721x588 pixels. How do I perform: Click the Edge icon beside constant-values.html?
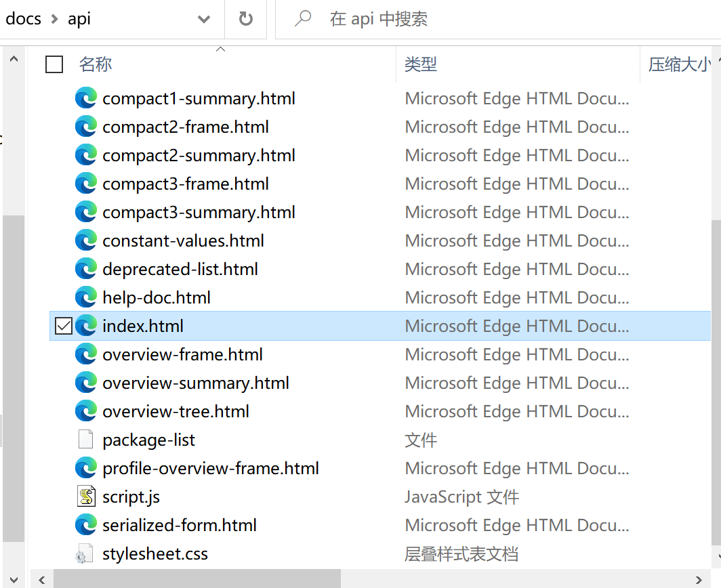click(x=86, y=240)
